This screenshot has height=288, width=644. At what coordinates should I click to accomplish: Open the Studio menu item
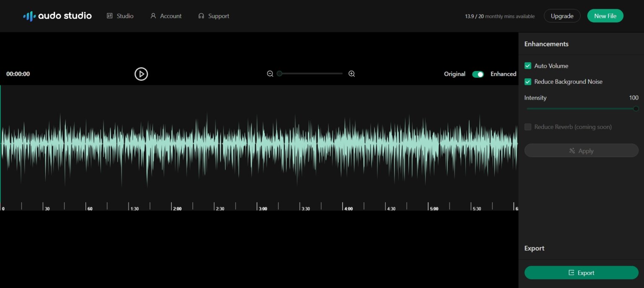point(120,16)
